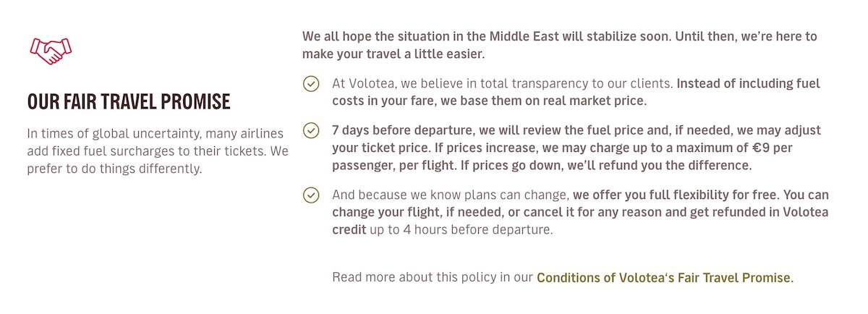Image resolution: width=868 pixels, height=314 pixels.
Task: Click the 'In times of global uncertainty' paragraph
Action: 157,151
